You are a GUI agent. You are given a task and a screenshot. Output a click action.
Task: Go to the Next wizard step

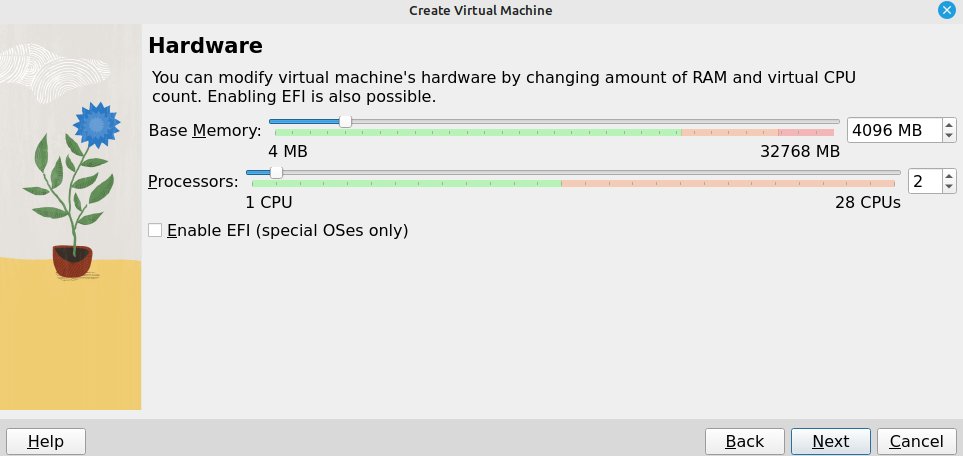coord(830,441)
